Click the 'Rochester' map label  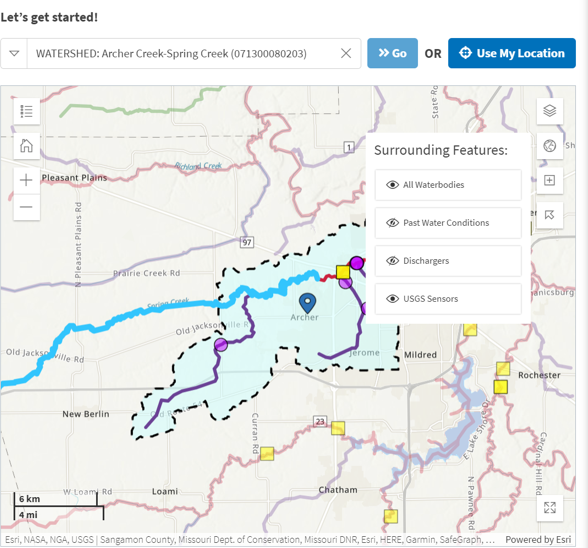(x=539, y=375)
